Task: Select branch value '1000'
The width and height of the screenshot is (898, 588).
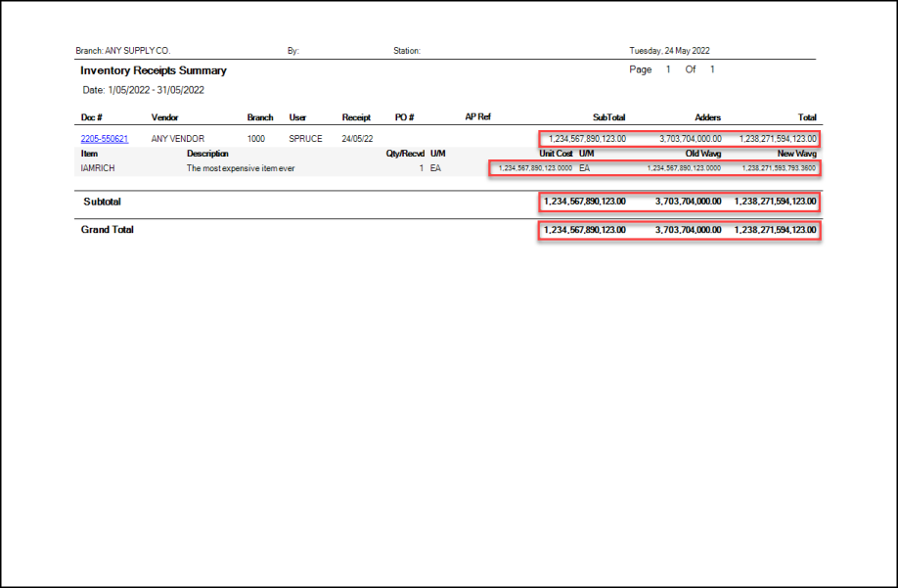Action: 256,139
